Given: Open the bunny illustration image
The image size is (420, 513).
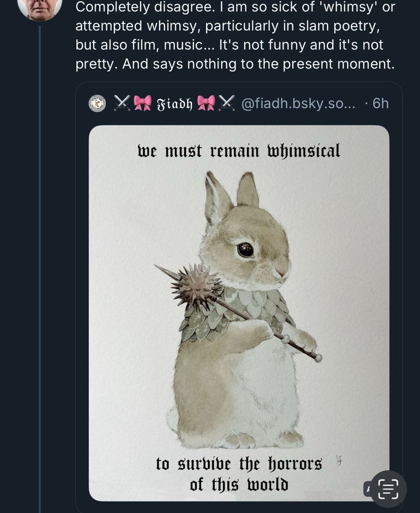Looking at the screenshot, I should pos(239,313).
